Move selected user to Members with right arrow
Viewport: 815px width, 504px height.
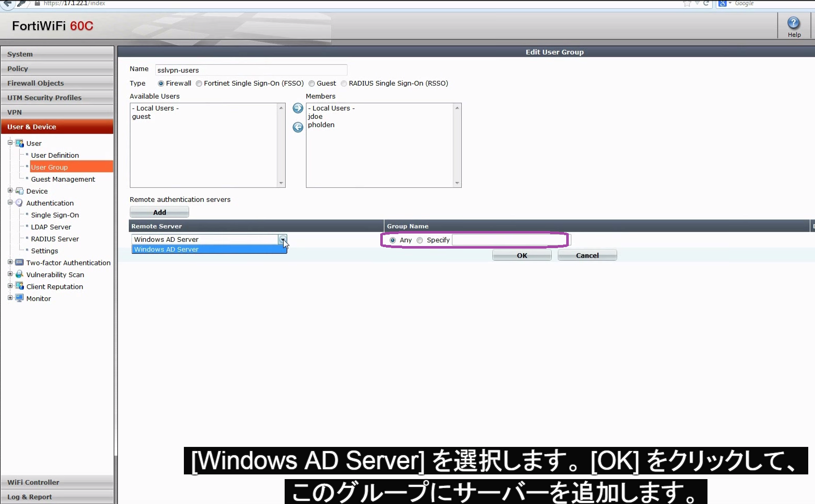(298, 108)
